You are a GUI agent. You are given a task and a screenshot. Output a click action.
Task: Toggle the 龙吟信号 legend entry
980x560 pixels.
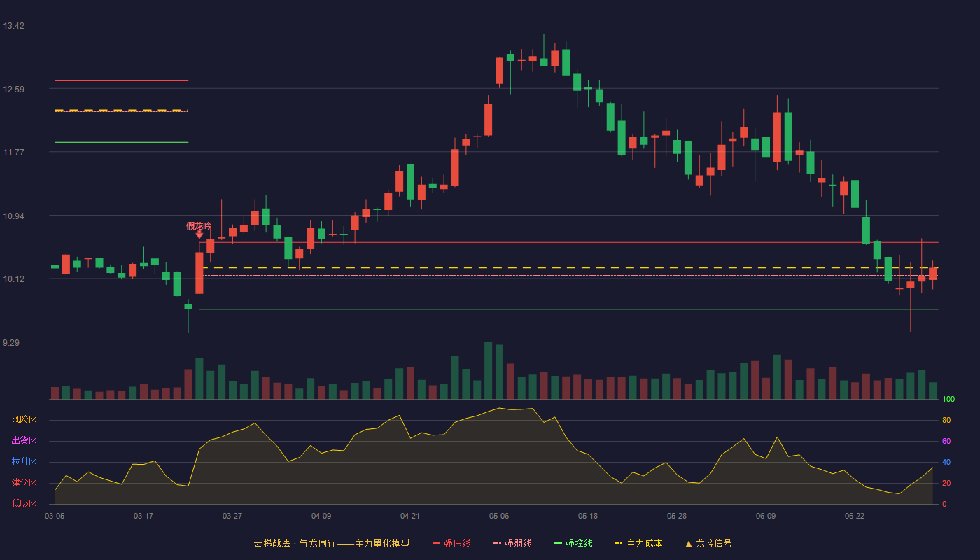[x=708, y=543]
